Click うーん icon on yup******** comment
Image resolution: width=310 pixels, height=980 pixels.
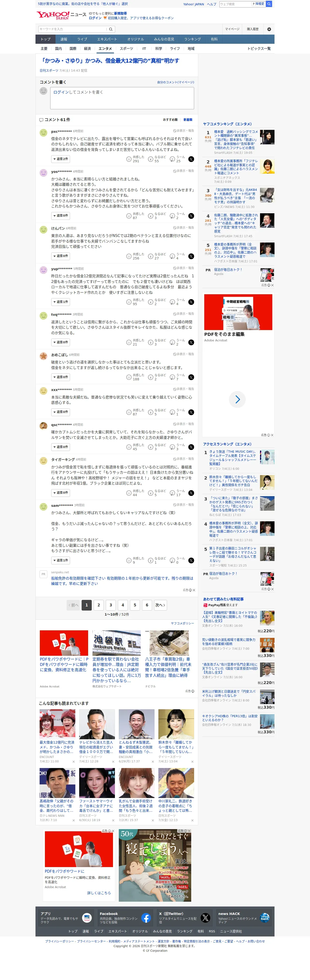[172, 302]
